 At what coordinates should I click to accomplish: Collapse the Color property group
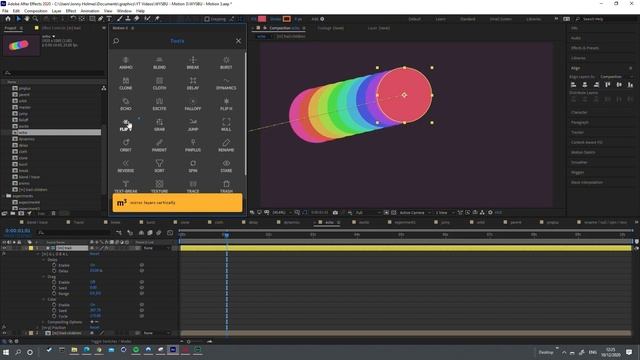pyautogui.click(x=44, y=299)
